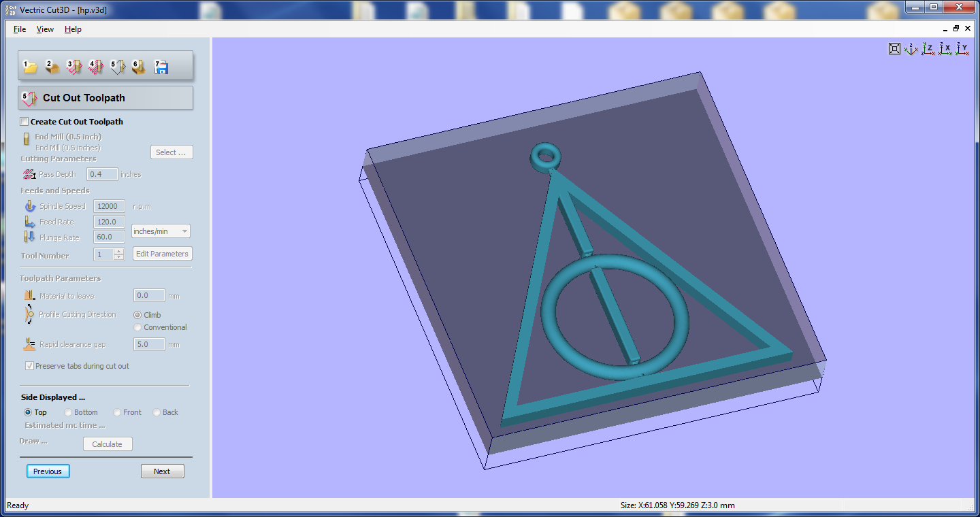The image size is (980, 517).
Task: Open step 6 preview machining icon
Action: point(139,67)
